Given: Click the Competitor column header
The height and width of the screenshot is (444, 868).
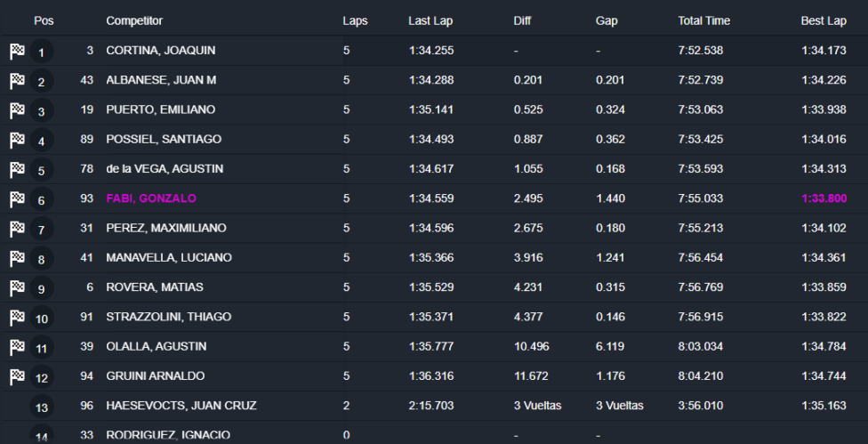Looking at the screenshot, I should pos(134,20).
